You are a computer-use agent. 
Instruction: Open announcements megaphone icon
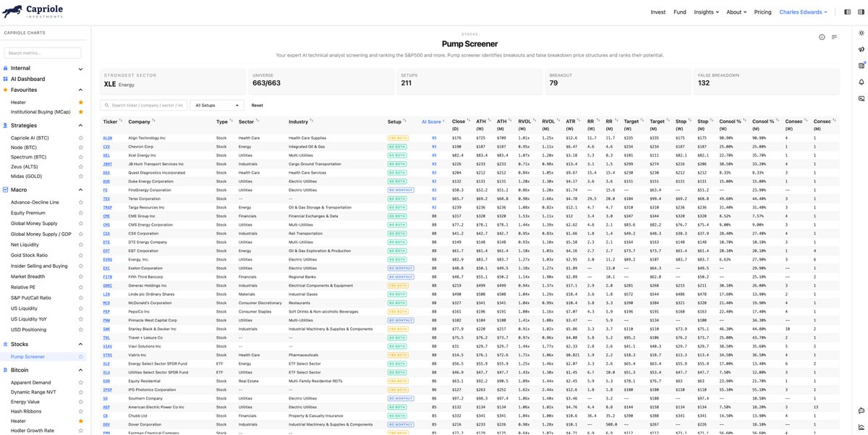coord(861,49)
